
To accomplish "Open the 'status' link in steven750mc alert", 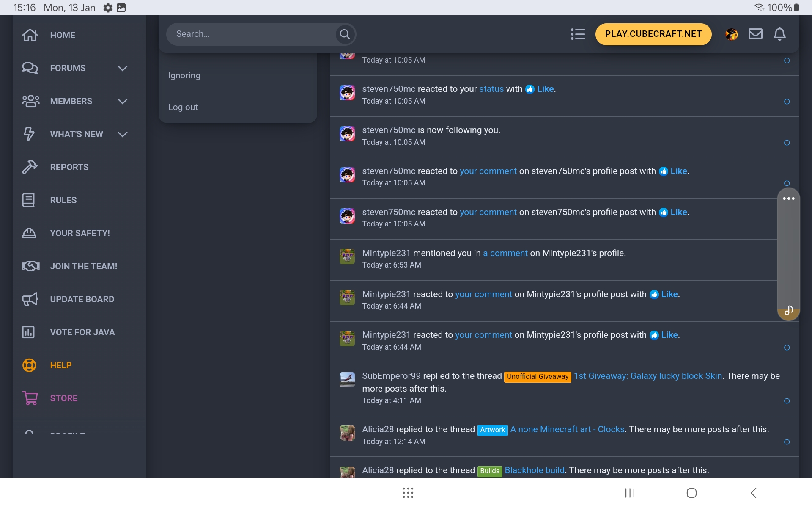I will [491, 89].
